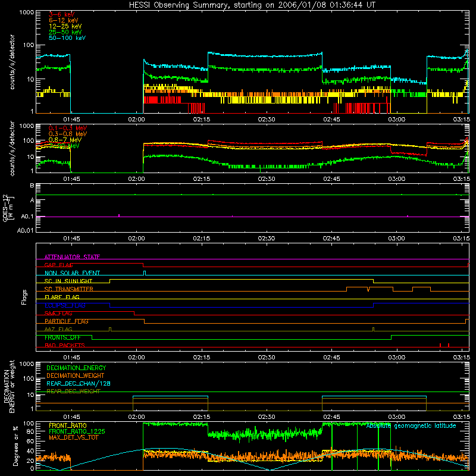
Task: Click the 'FLARE_FLAG' label
Action: 62,297
